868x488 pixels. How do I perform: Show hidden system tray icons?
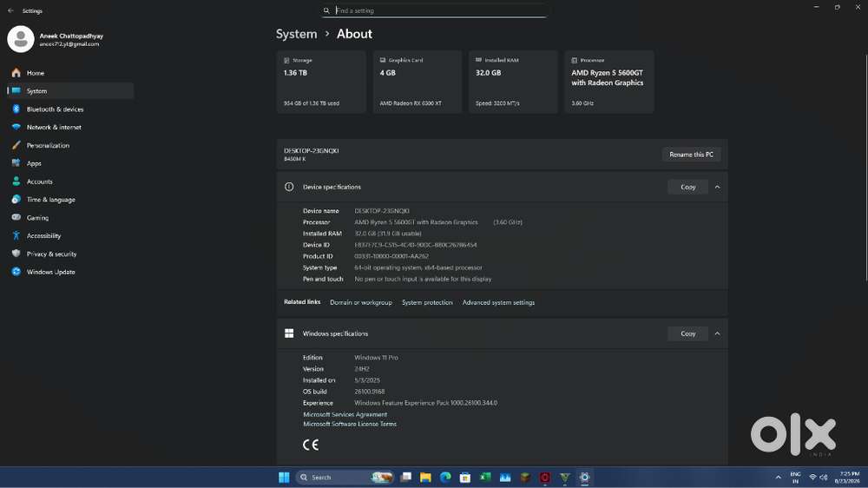(779, 478)
